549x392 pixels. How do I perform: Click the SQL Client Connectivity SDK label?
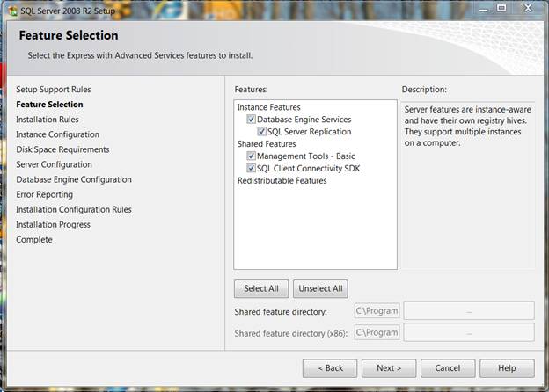point(309,168)
